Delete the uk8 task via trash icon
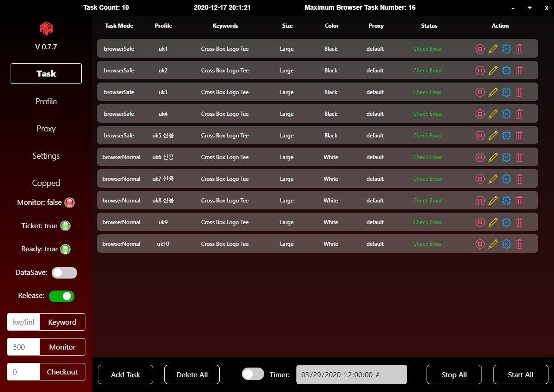 [x=519, y=201]
